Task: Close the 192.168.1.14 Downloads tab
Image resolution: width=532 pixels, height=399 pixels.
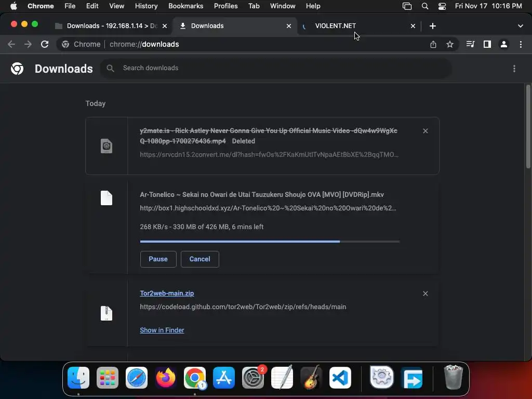Action: pos(165,26)
